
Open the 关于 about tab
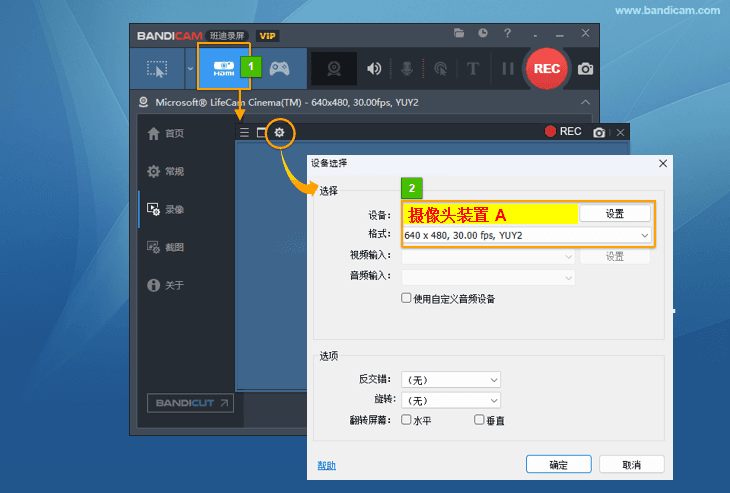(x=166, y=285)
